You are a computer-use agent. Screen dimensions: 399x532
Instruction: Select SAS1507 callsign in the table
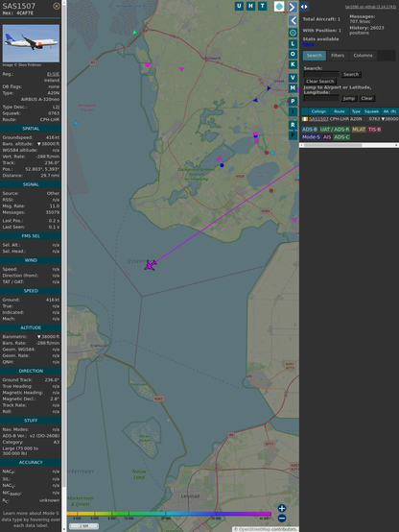(318, 119)
